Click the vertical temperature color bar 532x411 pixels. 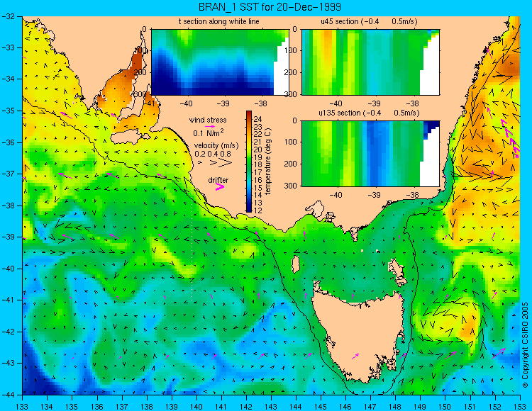click(249, 162)
